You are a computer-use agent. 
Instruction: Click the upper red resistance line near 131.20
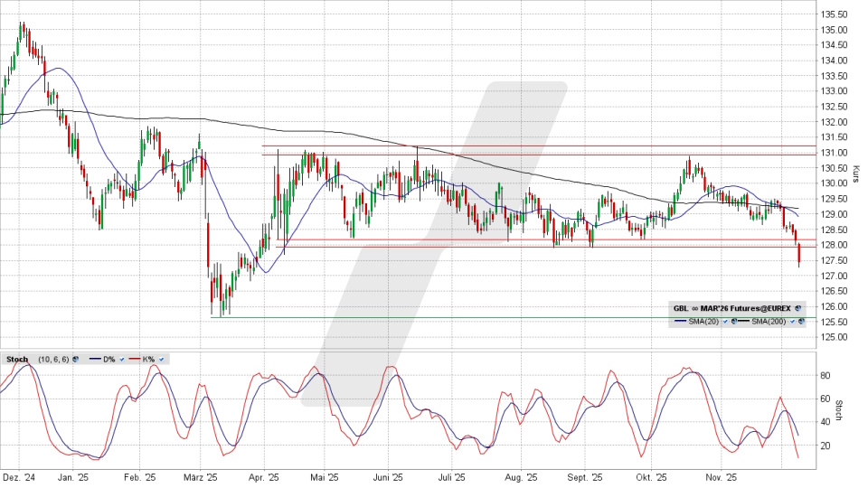[539, 146]
